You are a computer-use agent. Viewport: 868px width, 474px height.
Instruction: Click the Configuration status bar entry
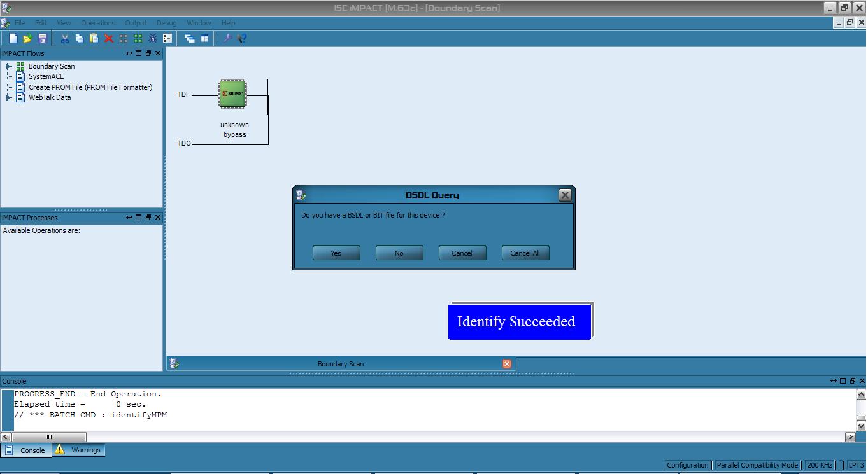click(688, 465)
